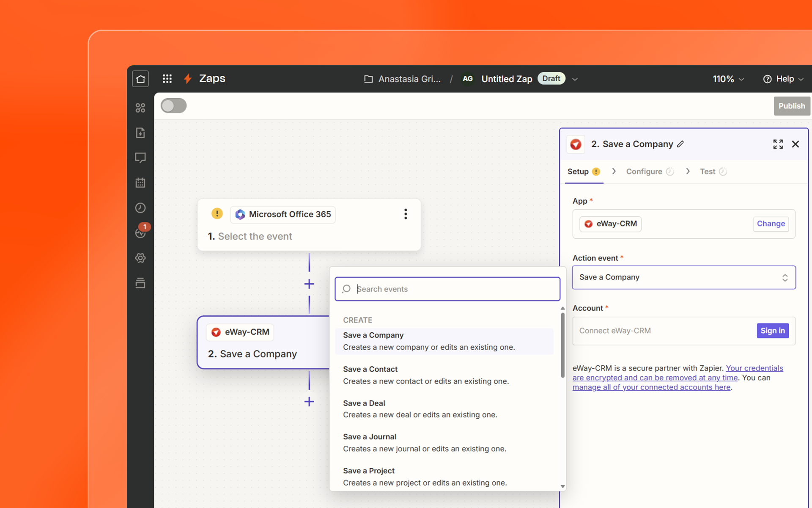Open the 'Your credentials are encrypted' link
The width and height of the screenshot is (812, 508).
(678, 373)
